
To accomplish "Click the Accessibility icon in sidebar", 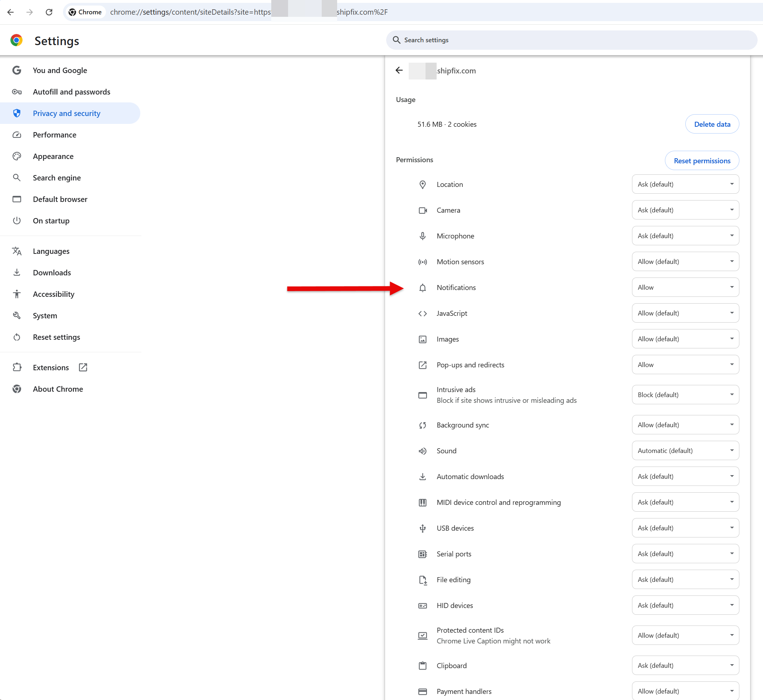I will point(17,294).
